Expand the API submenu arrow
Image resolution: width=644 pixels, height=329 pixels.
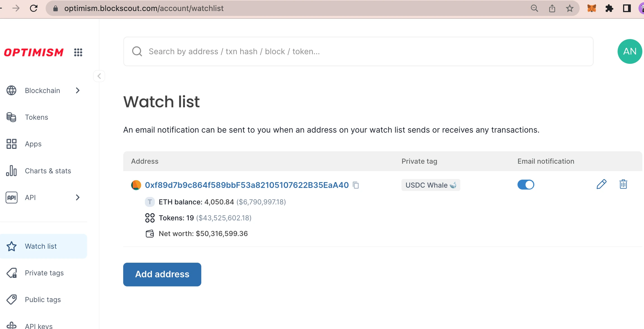pyautogui.click(x=78, y=198)
